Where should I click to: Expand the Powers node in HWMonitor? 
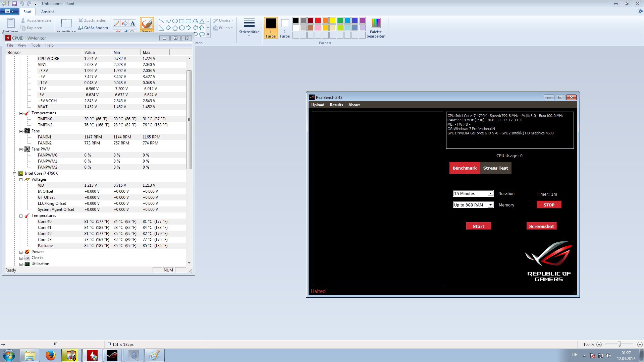21,252
